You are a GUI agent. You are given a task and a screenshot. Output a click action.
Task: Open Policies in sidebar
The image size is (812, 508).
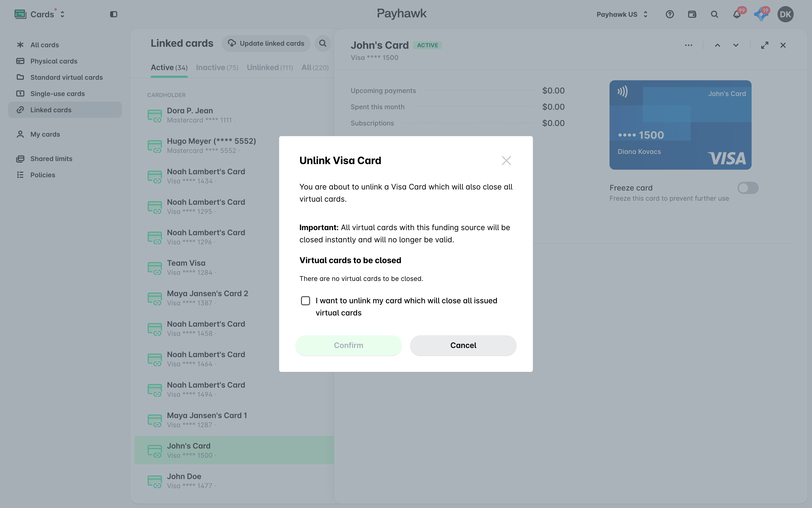(65, 175)
